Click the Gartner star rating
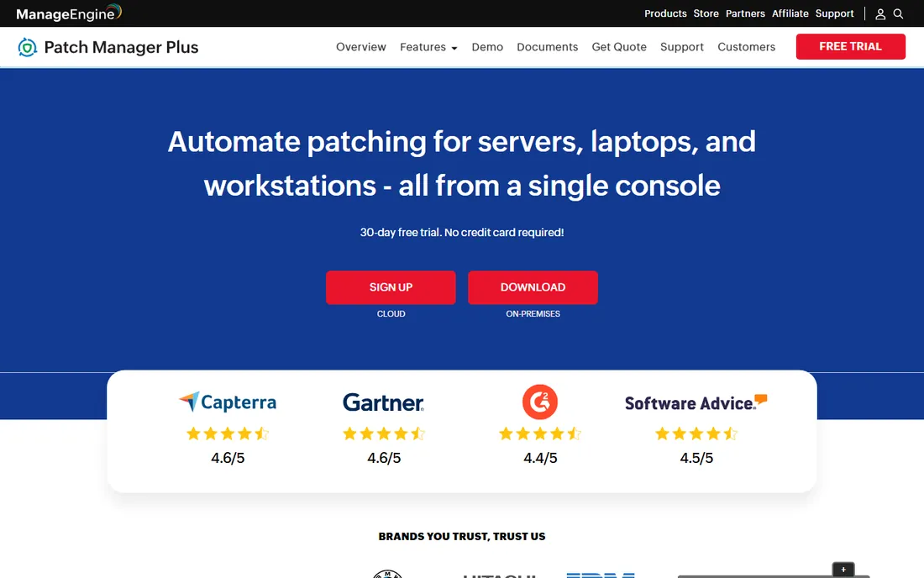 point(384,434)
